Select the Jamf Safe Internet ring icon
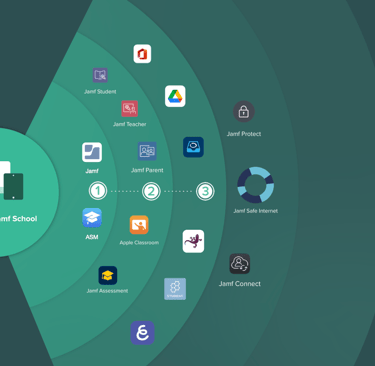Image resolution: width=375 pixels, height=366 pixels. point(256,185)
